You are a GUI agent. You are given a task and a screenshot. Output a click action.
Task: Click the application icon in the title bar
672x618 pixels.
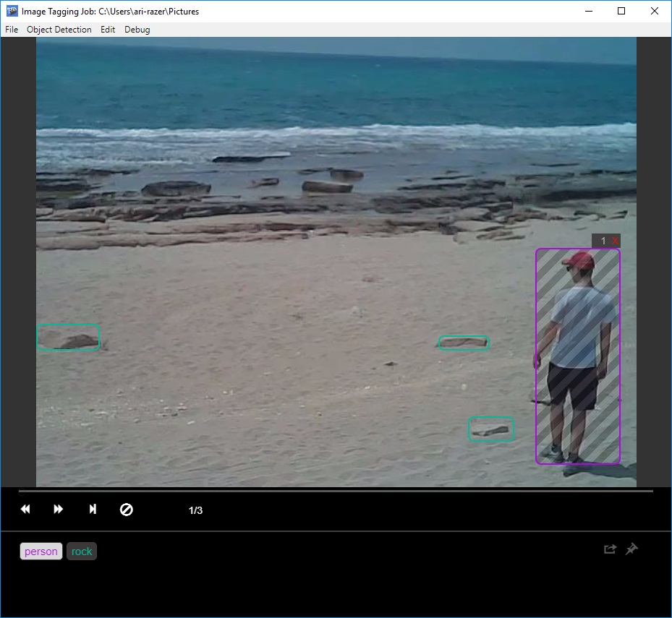12,11
